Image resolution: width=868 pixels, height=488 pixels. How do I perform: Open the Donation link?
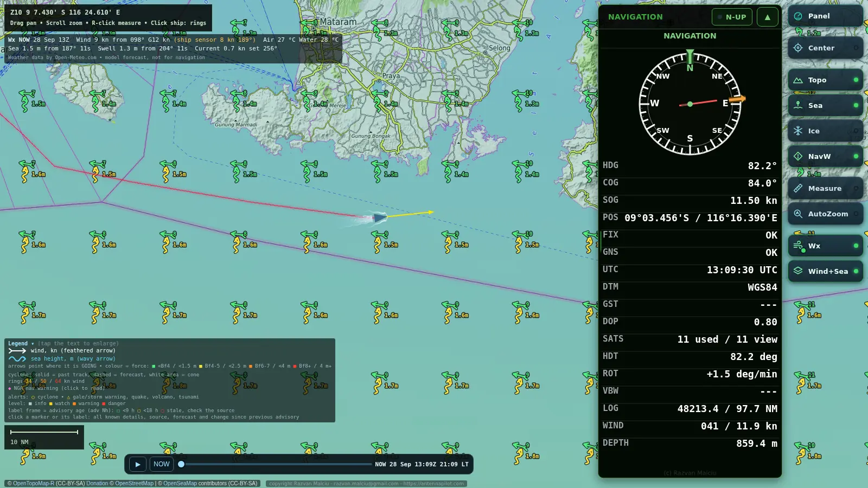tap(97, 483)
